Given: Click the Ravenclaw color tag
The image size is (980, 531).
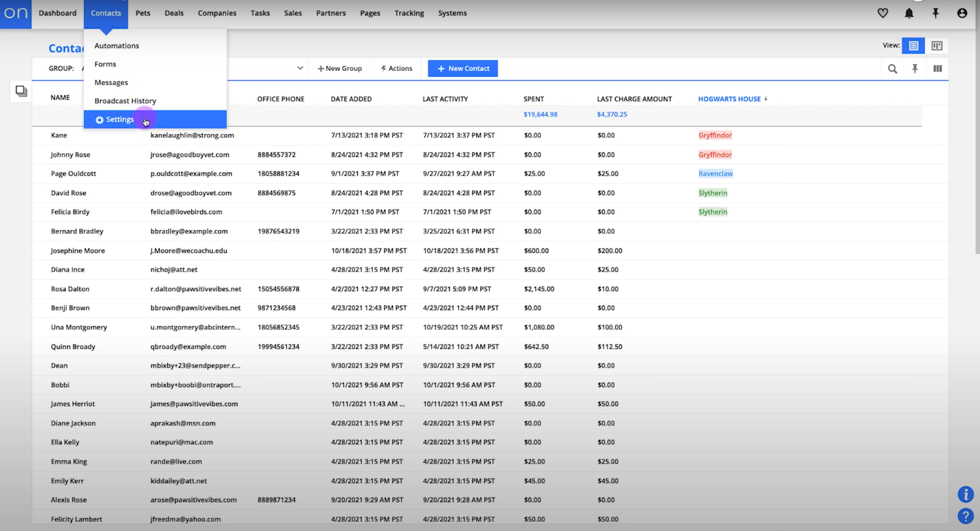Looking at the screenshot, I should tap(715, 174).
